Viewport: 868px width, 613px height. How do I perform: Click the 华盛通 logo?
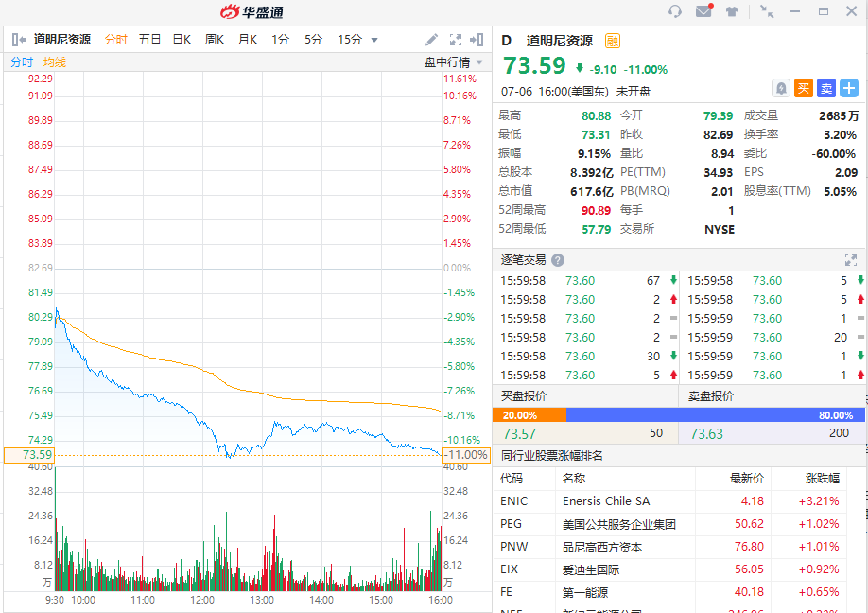click(252, 11)
